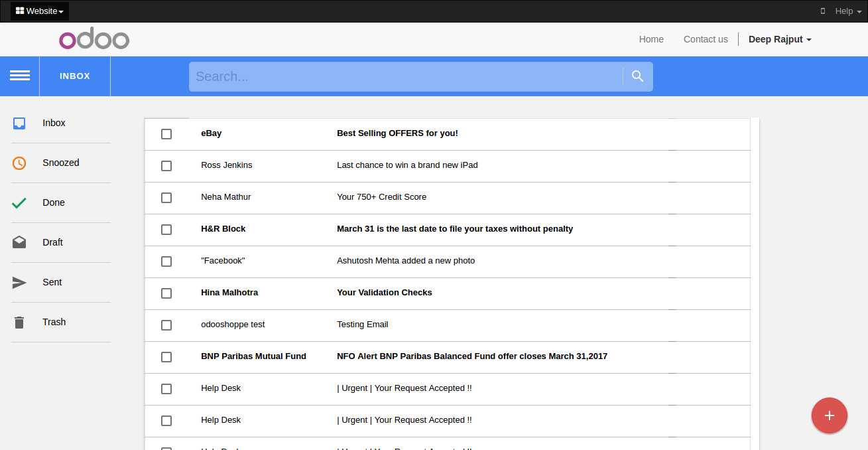Open the March 31 taxes penalty email
This screenshot has width=868, height=450.
pyautogui.click(x=455, y=229)
